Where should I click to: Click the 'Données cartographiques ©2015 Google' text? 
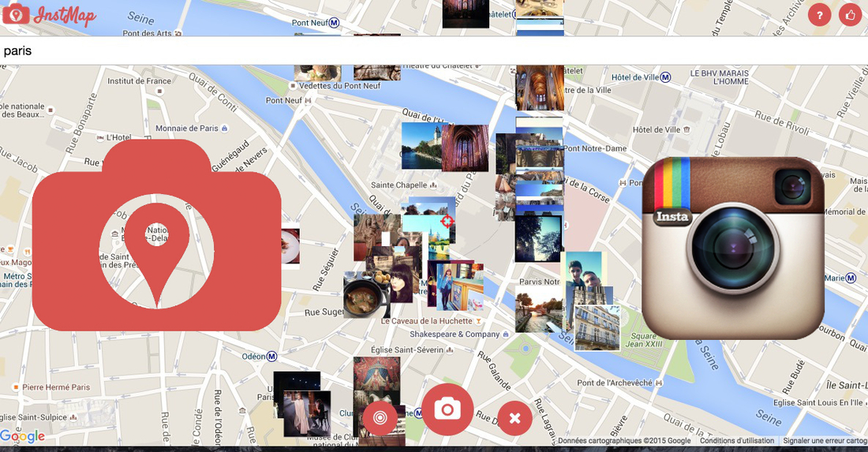click(624, 441)
